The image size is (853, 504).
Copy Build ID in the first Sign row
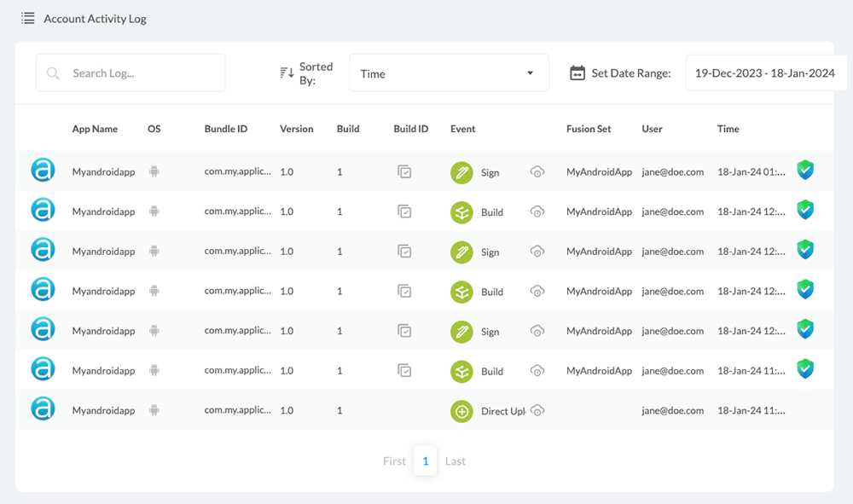click(405, 172)
